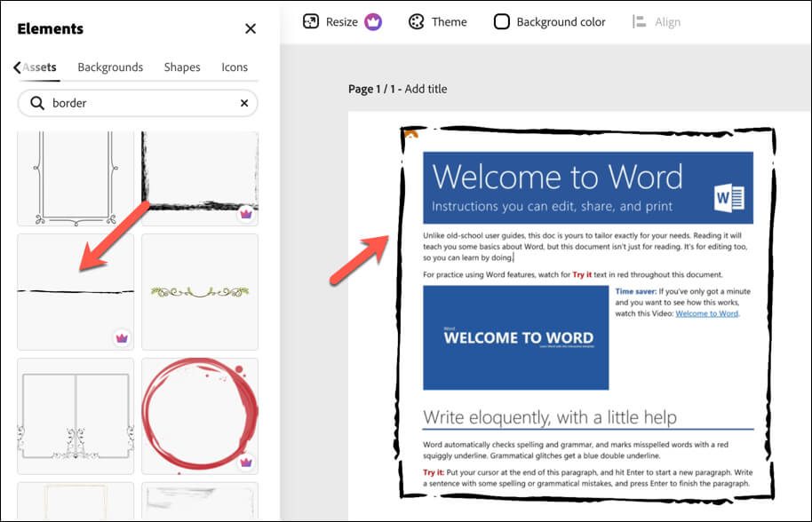
Task: Click the premium crown on red circle thumbnail
Action: click(245, 462)
